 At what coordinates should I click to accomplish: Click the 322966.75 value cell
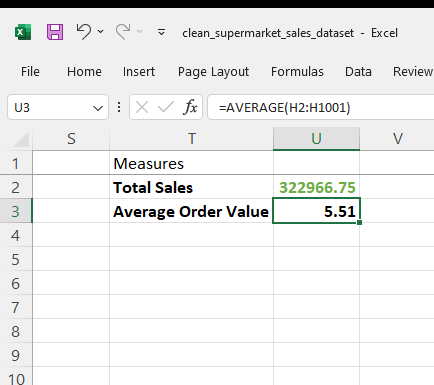(316, 187)
